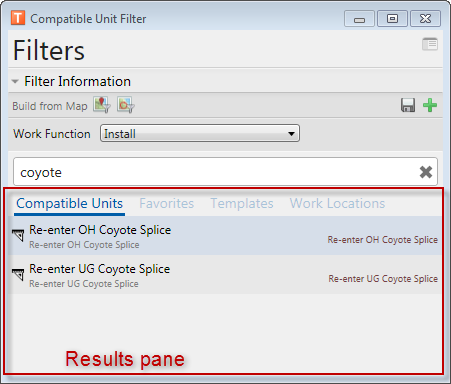Switch to the Compatible Units tab

(69, 203)
